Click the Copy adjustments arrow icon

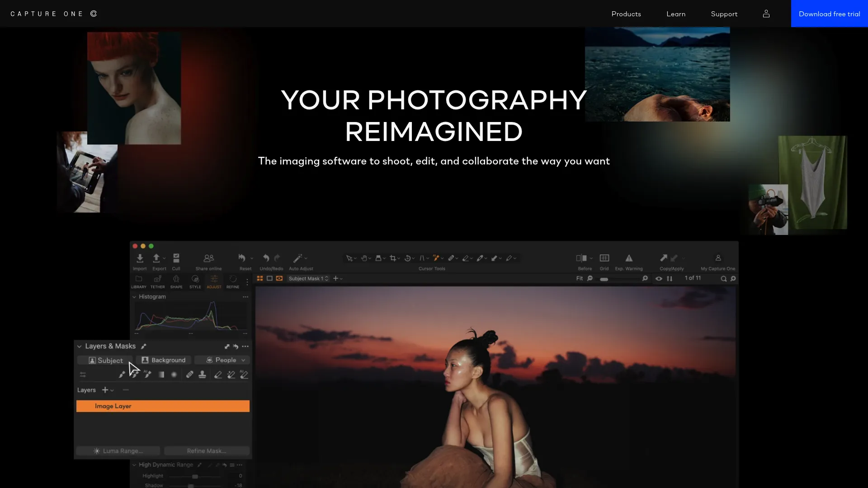(x=664, y=258)
